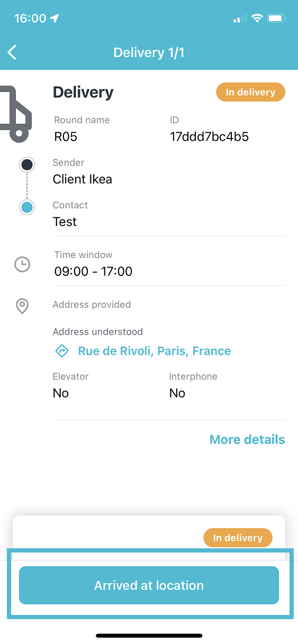
Task: Tap the home indicator bar at bottom
Action: coord(149,635)
